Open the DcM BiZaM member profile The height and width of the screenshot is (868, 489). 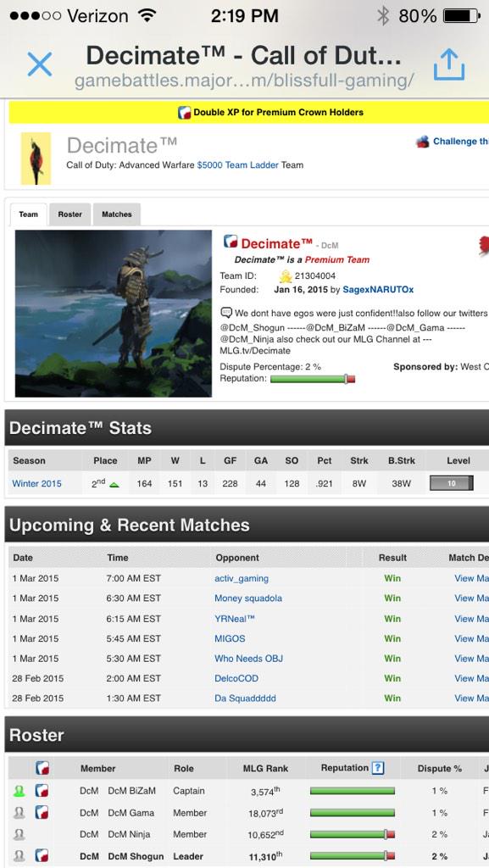[x=131, y=791]
